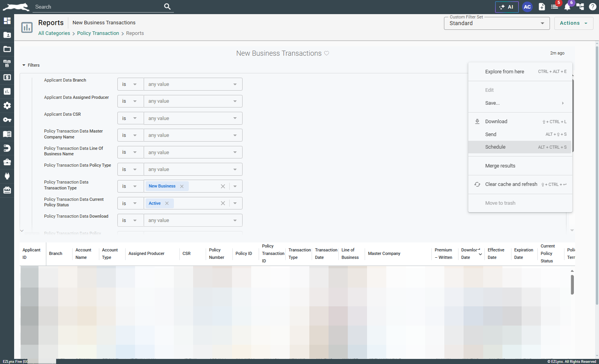Open the Save... submenu
The width and height of the screenshot is (599, 364).
[520, 103]
